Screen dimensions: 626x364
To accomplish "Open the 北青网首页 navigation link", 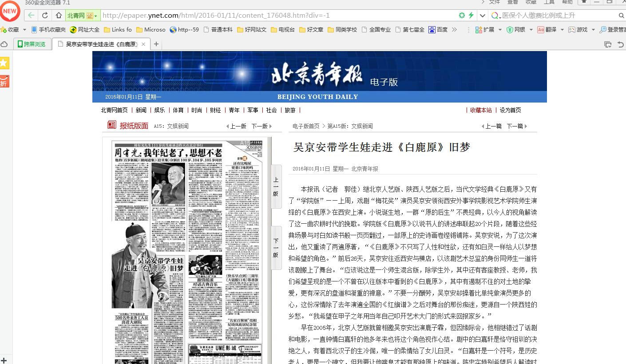I will 114,110.
